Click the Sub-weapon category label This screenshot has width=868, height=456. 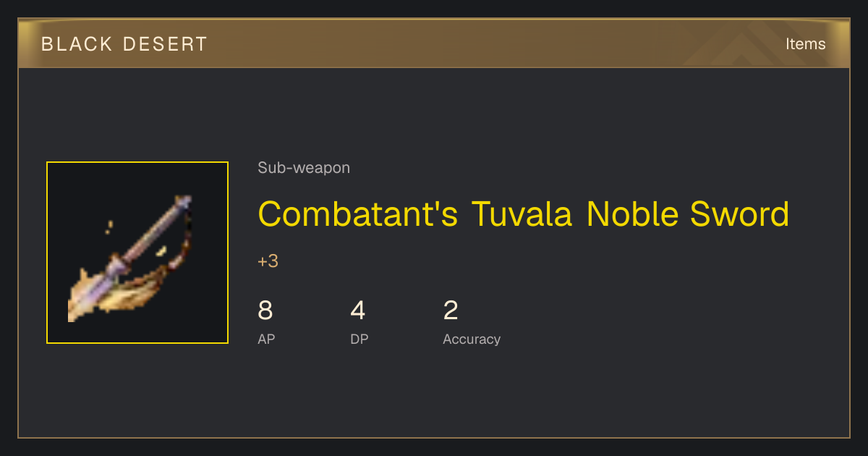tap(304, 168)
